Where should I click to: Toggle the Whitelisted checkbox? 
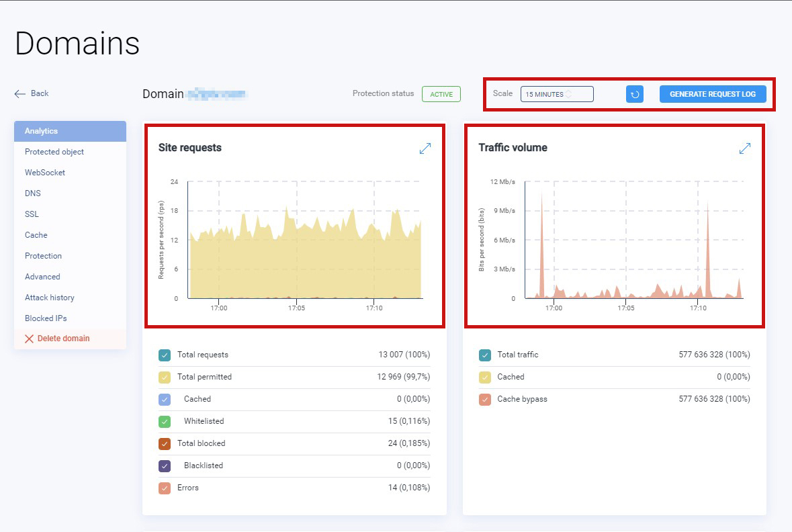[x=165, y=421]
